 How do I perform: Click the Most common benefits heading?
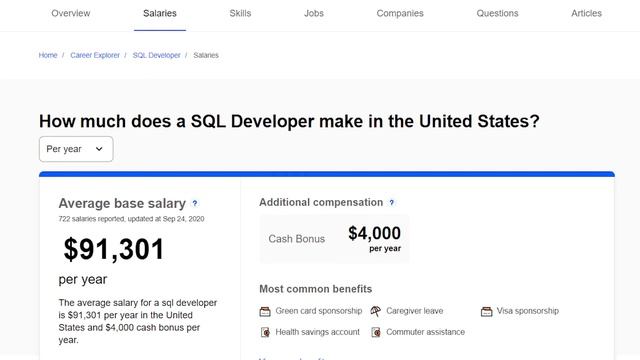316,289
